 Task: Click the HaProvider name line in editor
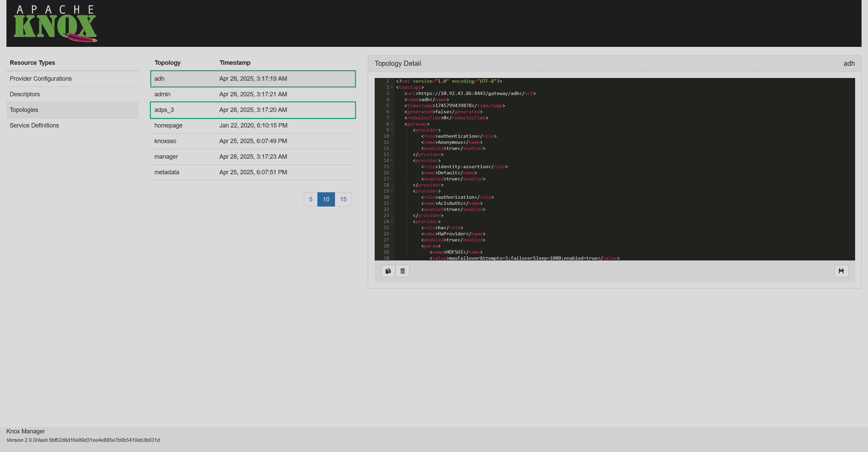tap(453, 234)
